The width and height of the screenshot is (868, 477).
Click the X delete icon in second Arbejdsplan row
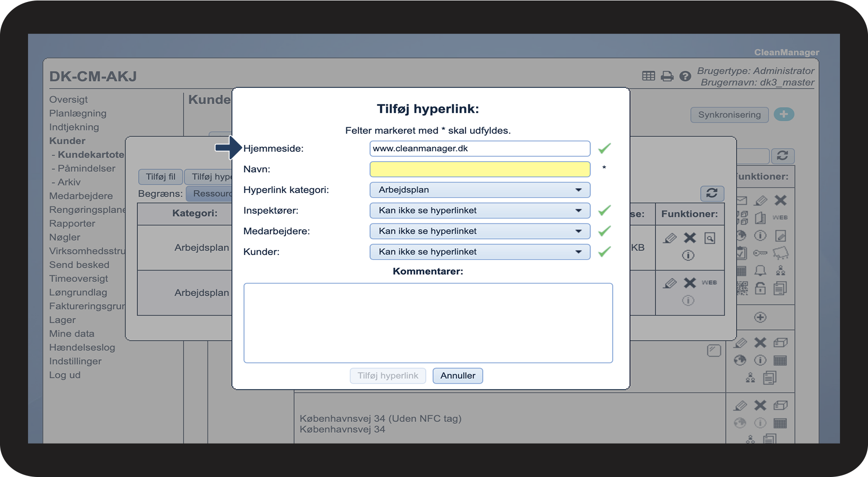[690, 283]
